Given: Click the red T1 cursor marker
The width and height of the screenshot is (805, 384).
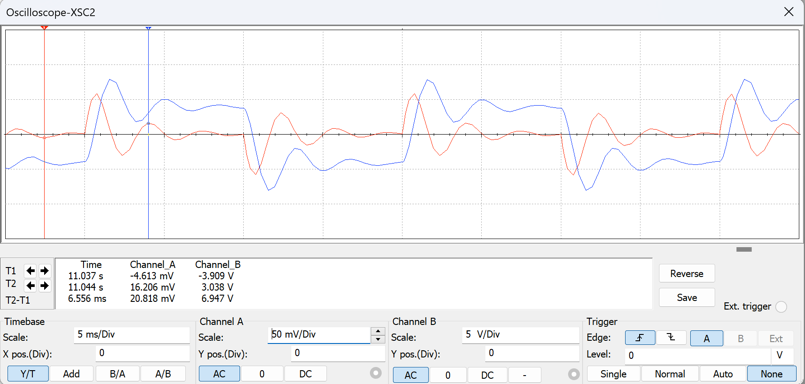Looking at the screenshot, I should 45,27.
